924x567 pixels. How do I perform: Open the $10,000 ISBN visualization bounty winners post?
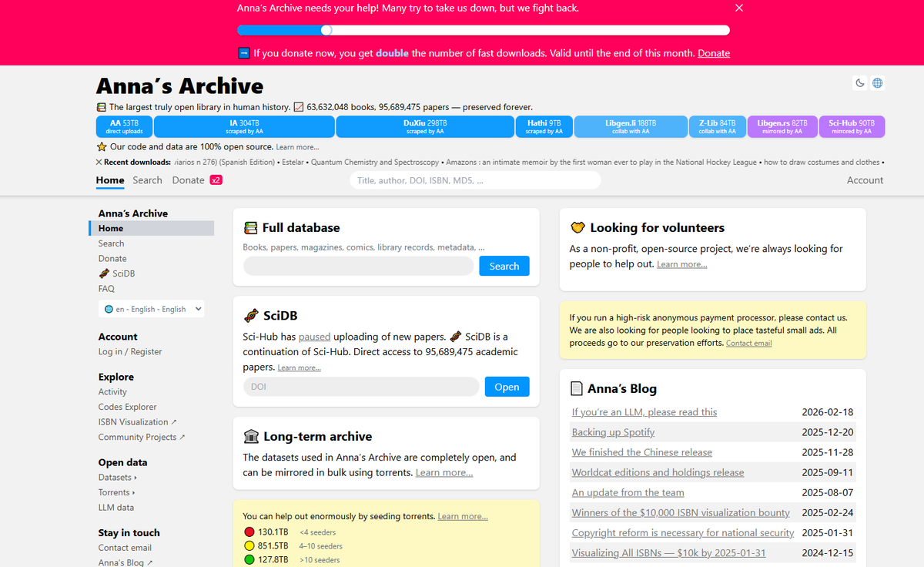click(x=681, y=512)
